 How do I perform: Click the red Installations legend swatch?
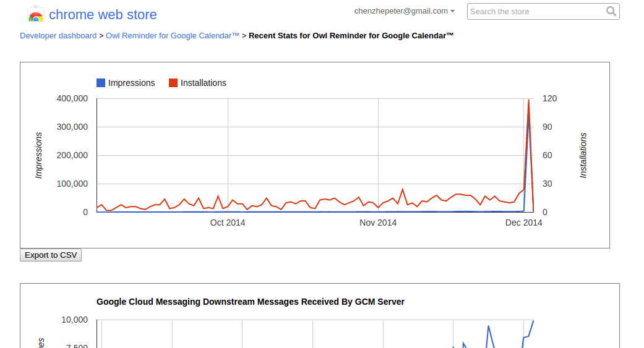click(173, 83)
